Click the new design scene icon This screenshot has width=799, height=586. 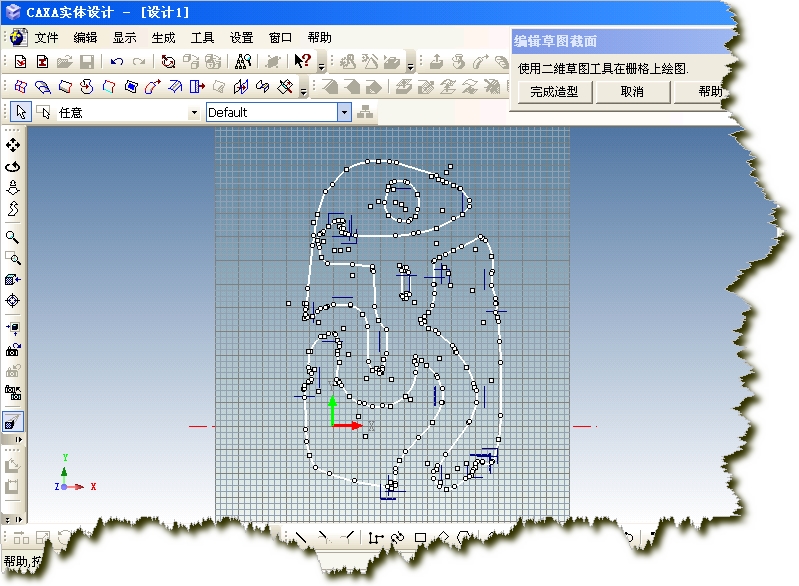(x=20, y=62)
